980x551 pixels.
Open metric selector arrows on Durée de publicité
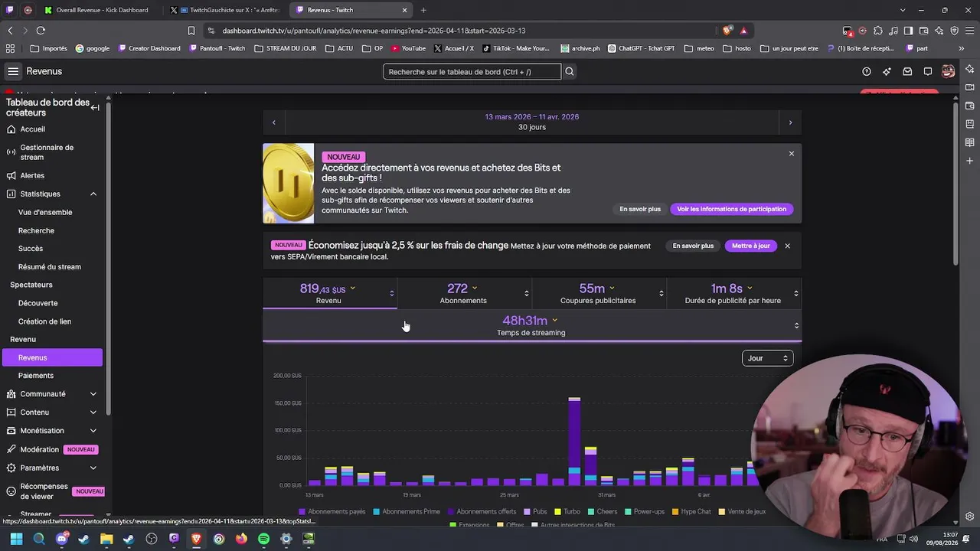[x=796, y=294]
